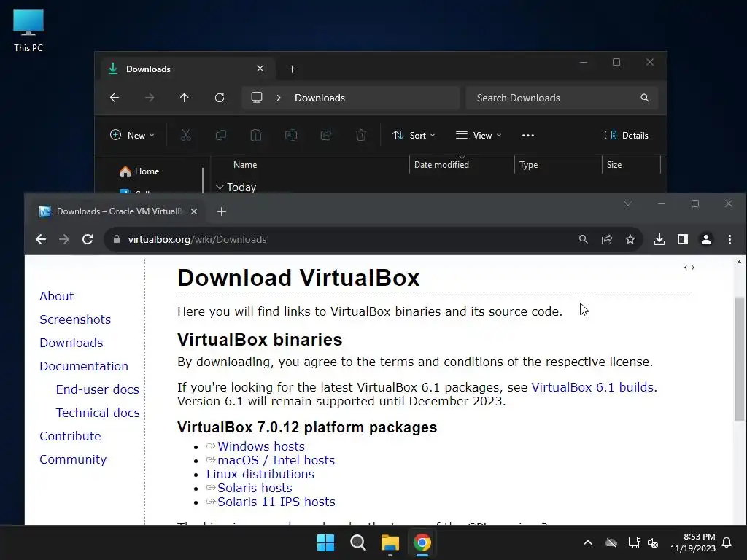
Task: Open the See more ellipsis in Explorer
Action: pos(528,135)
